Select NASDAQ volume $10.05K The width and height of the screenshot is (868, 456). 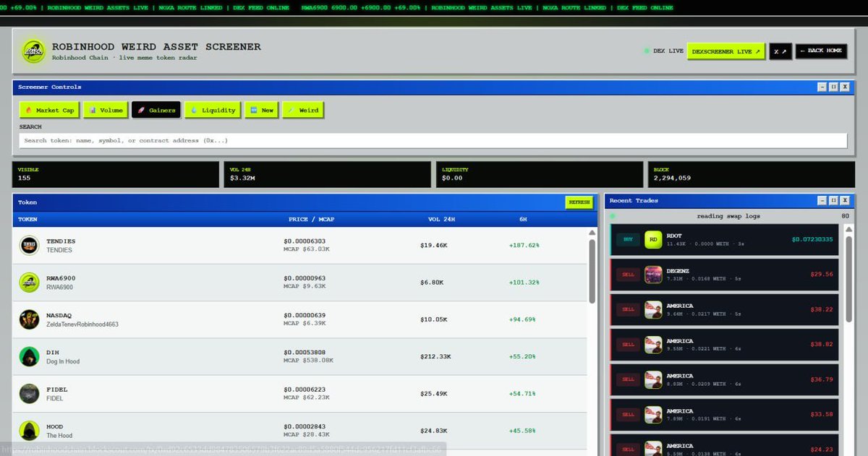tap(433, 319)
